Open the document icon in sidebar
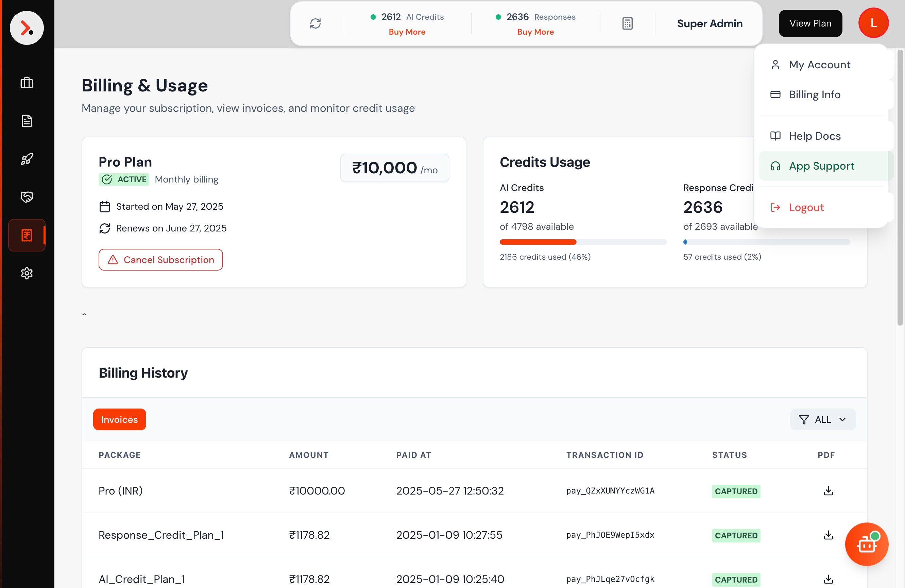Image resolution: width=905 pixels, height=588 pixels. pyautogui.click(x=27, y=121)
